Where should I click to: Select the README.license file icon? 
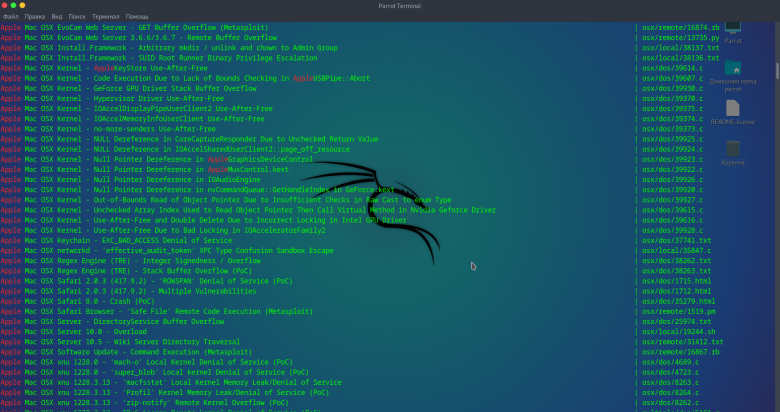click(x=733, y=112)
